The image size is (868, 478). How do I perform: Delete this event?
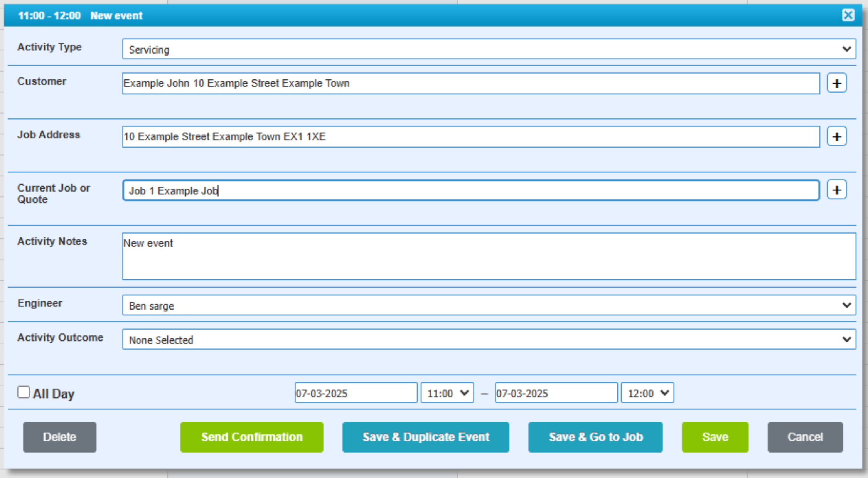59,437
